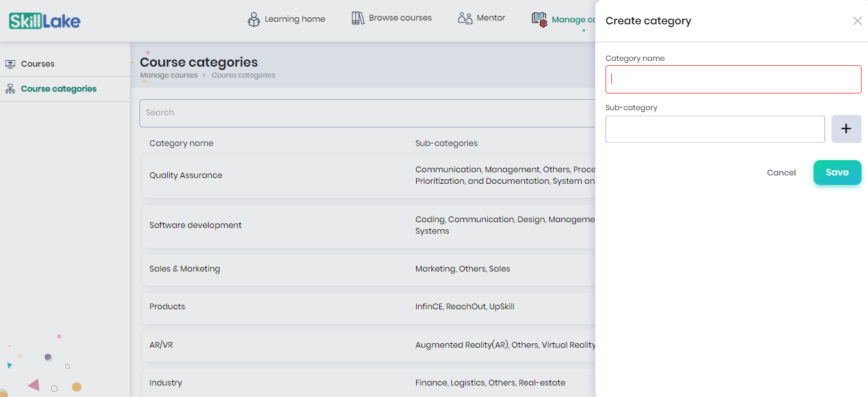
Task: Click the Browse courses books icon
Action: point(358,18)
